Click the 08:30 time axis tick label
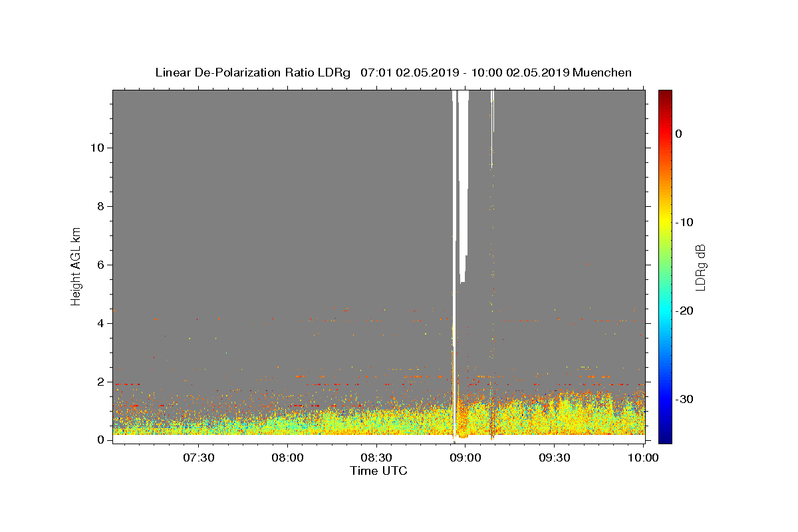Screen dimensions: 798x532 point(376,458)
